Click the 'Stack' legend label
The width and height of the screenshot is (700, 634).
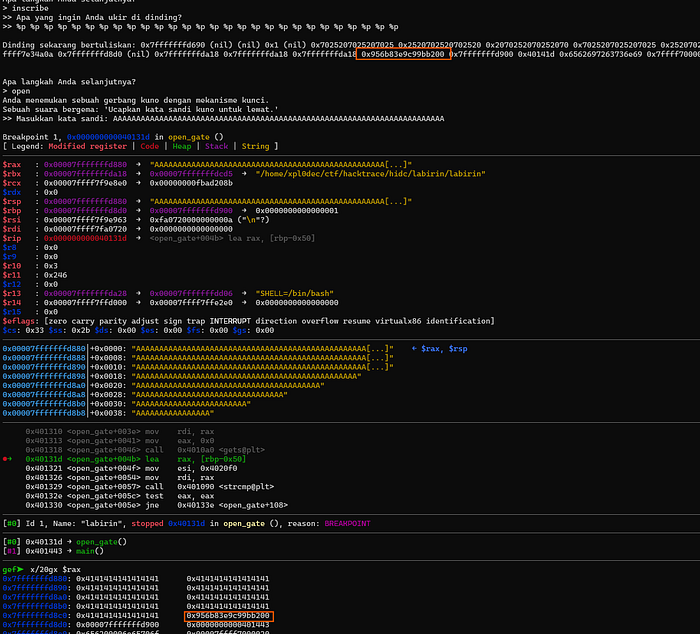click(217, 146)
